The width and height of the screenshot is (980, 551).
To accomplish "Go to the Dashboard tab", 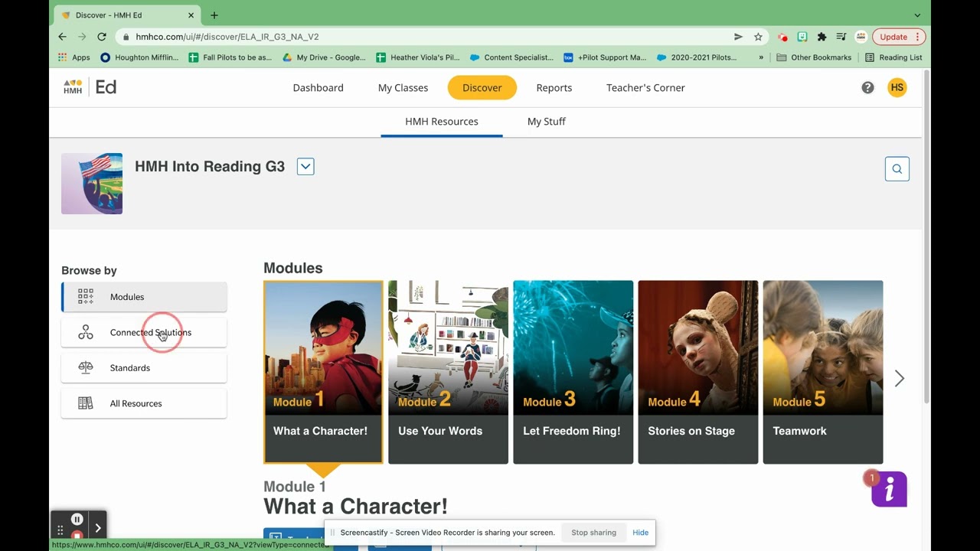I will click(318, 87).
